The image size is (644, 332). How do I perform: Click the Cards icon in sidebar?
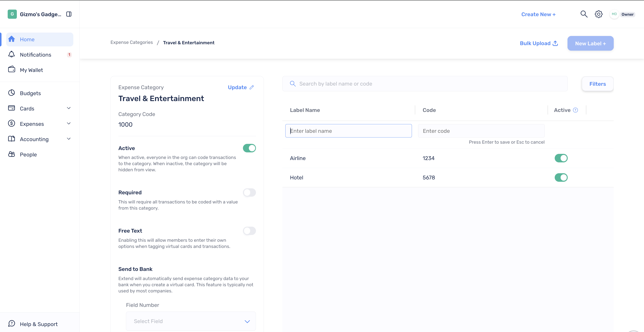coord(12,108)
